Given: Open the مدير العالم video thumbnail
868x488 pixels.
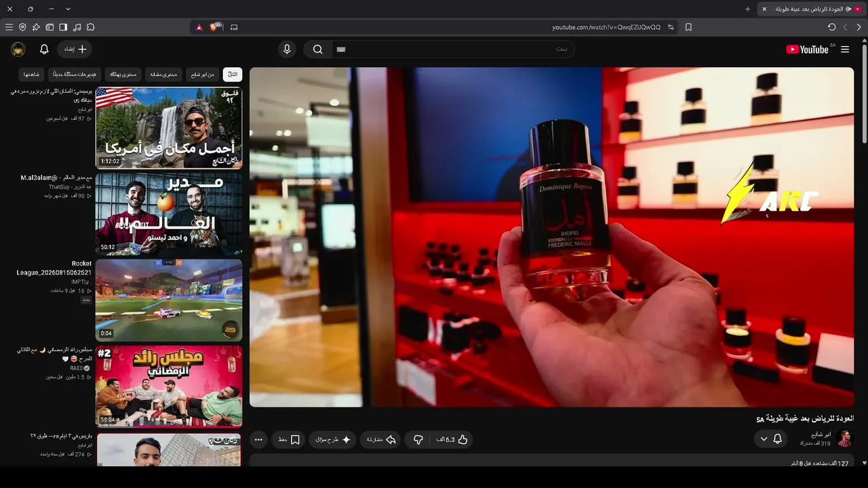Looking at the screenshot, I should click(169, 213).
